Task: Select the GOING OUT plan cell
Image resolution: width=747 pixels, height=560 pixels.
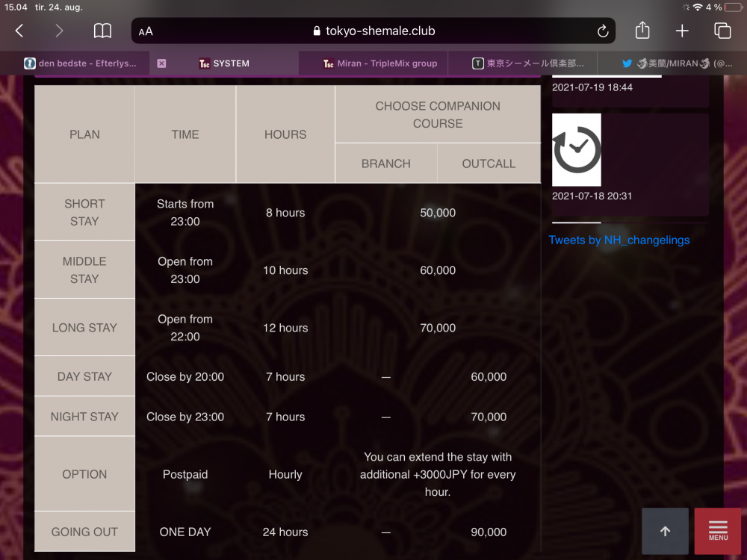Action: tap(84, 532)
